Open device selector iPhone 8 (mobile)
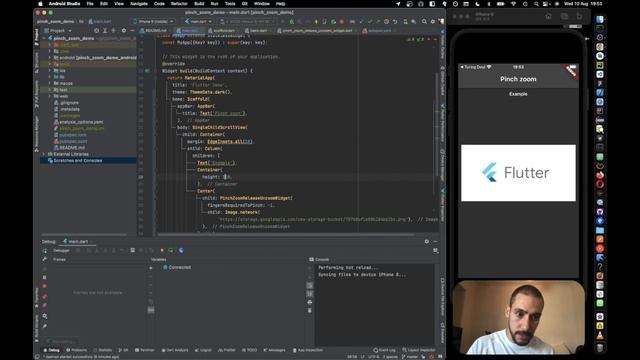 (x=154, y=21)
